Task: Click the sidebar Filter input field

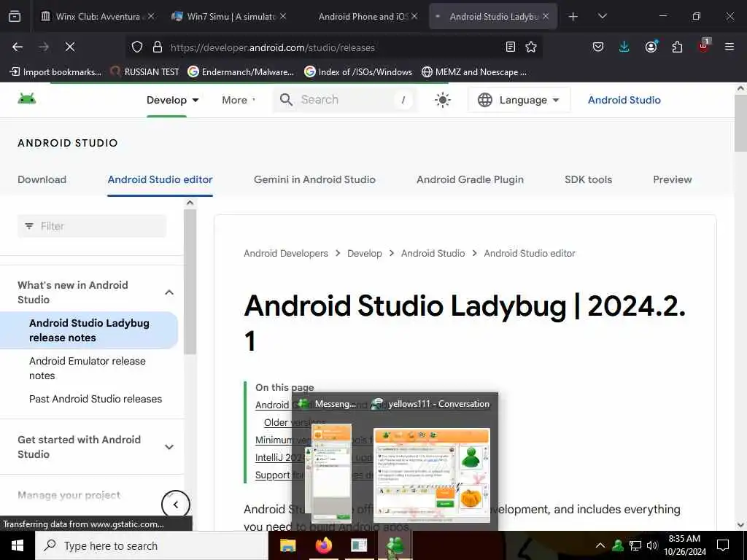Action: pyautogui.click(x=92, y=226)
